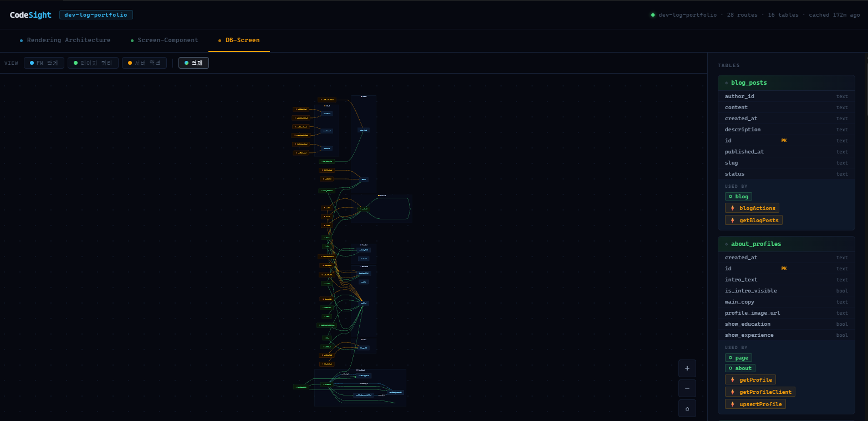Image resolution: width=868 pixels, height=421 pixels.
Task: Click the green status dot by dev-log-portfolio
Action: [653, 15]
